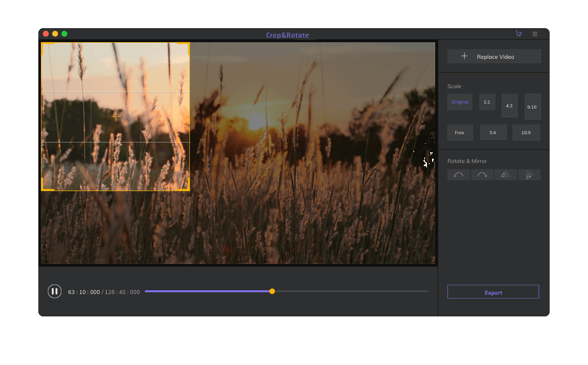This screenshot has height=365, width=588.
Task: Rotate video counterclockwise
Action: 458,175
